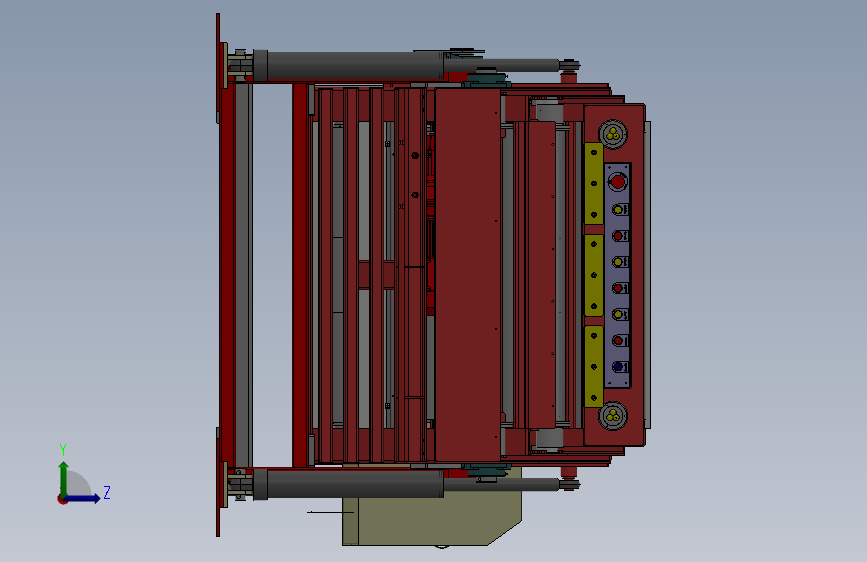Click the red origin ball of the orientation triad
Image resolution: width=867 pixels, height=562 pixels.
(x=62, y=499)
